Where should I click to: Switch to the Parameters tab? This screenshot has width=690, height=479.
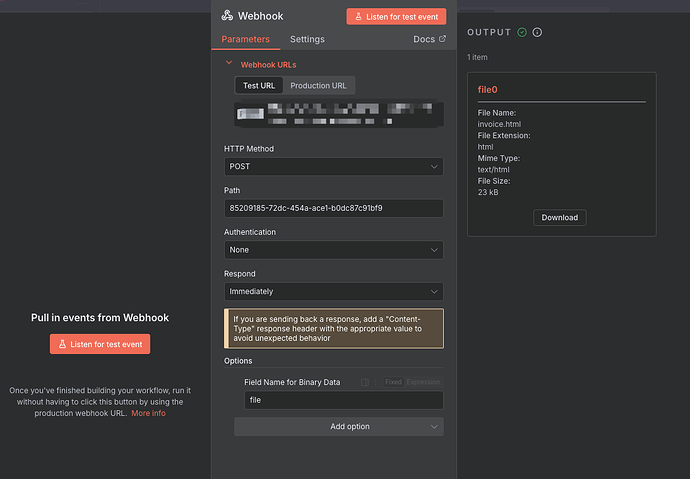click(245, 40)
